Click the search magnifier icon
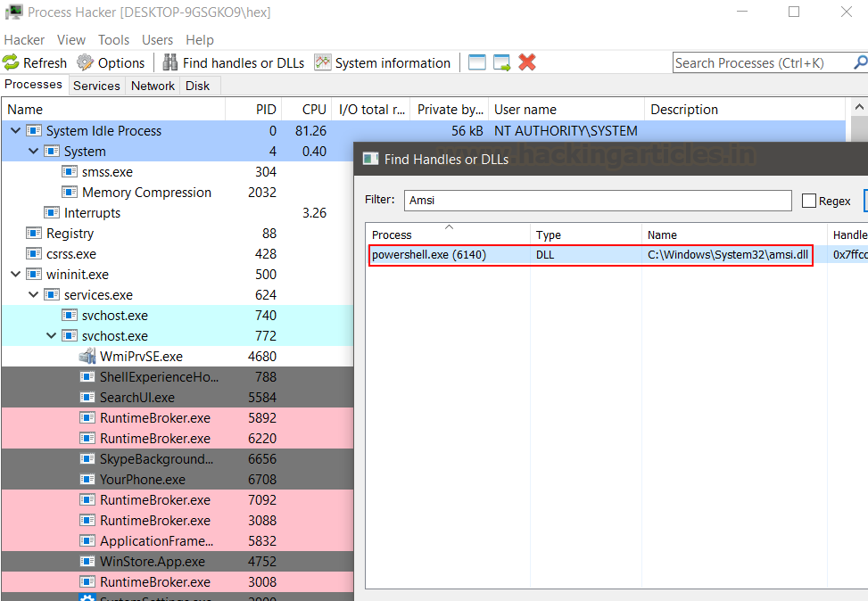Image resolution: width=868 pixels, height=601 pixels. (x=860, y=62)
